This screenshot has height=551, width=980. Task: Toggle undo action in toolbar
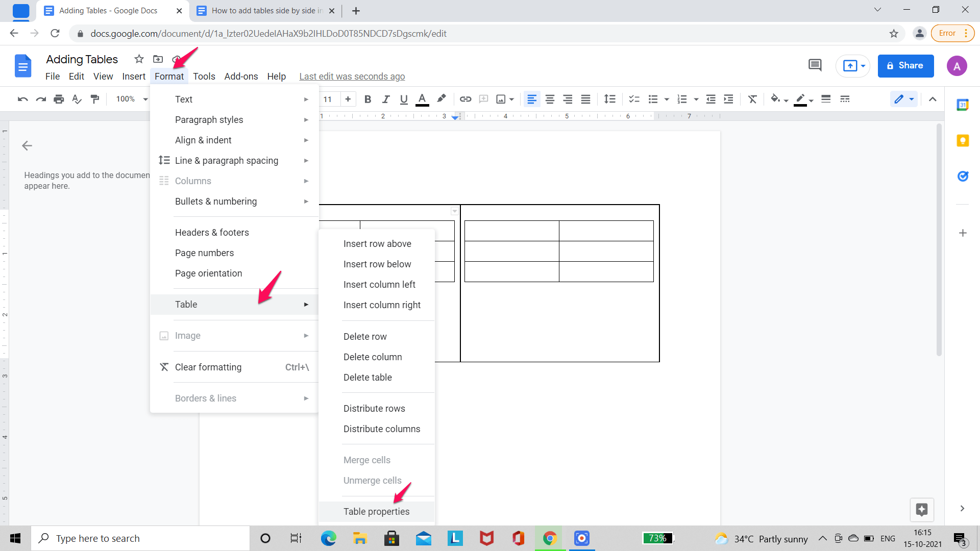tap(23, 99)
